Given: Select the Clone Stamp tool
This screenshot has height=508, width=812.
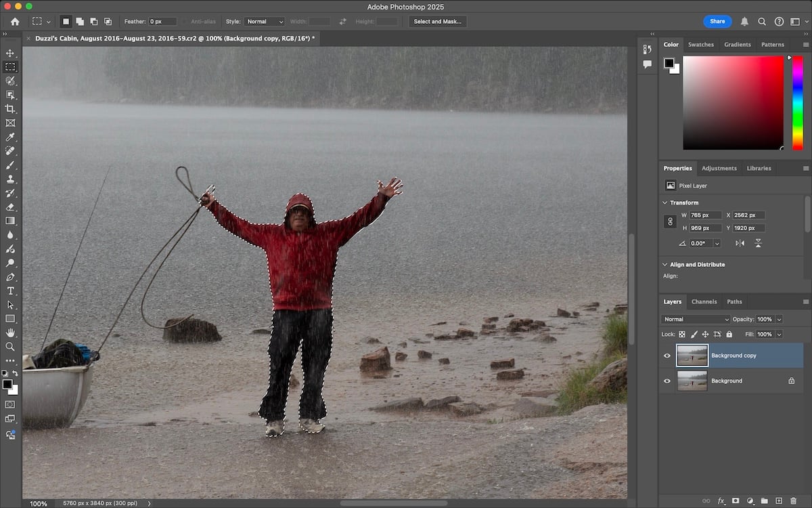Looking at the screenshot, I should 10,179.
